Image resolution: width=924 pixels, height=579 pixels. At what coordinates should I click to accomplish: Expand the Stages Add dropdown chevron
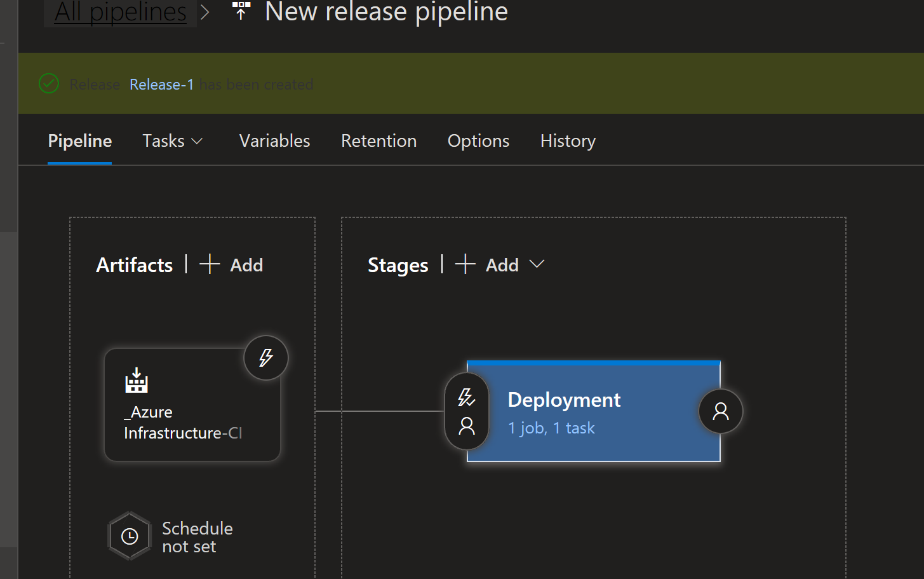tap(537, 264)
